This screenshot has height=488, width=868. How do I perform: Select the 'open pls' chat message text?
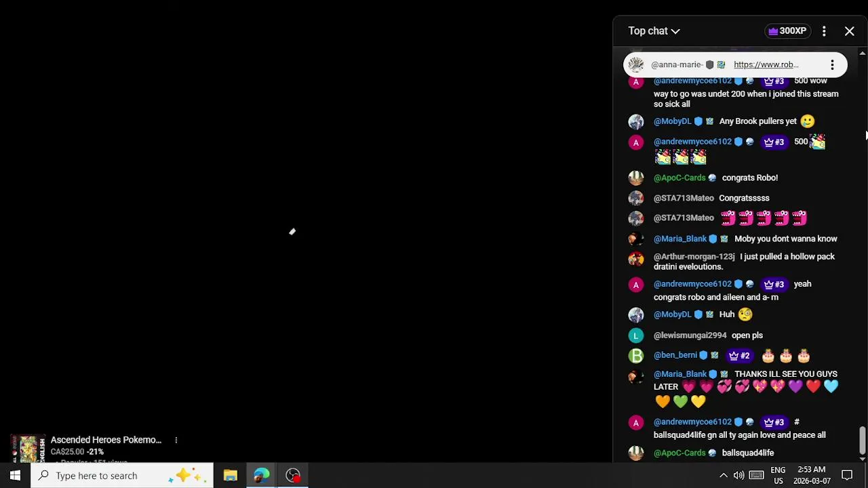coord(747,335)
